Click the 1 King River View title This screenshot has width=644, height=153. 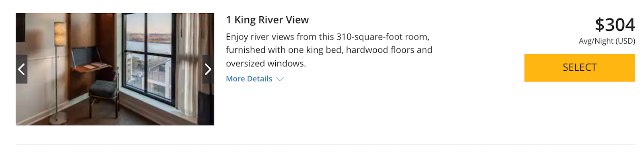[x=267, y=20]
